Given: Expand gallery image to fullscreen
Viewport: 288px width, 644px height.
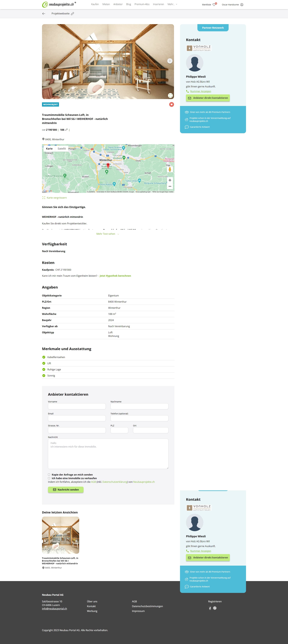Looking at the screenshot, I should click(x=170, y=95).
